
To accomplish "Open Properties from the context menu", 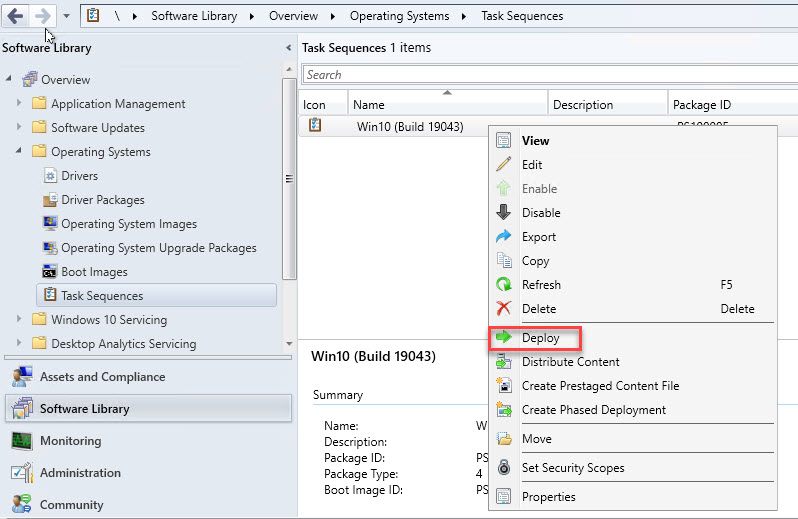I will [548, 497].
